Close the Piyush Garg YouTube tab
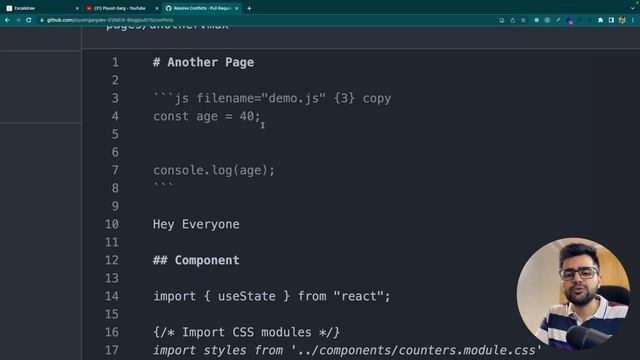The height and width of the screenshot is (360, 640). click(157, 8)
